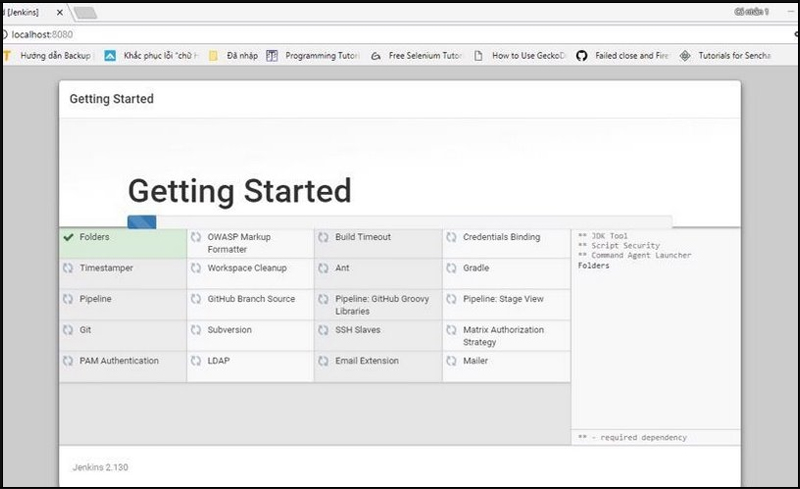Click the bold Folders entry in install log
The image size is (800, 489).
pos(593,265)
